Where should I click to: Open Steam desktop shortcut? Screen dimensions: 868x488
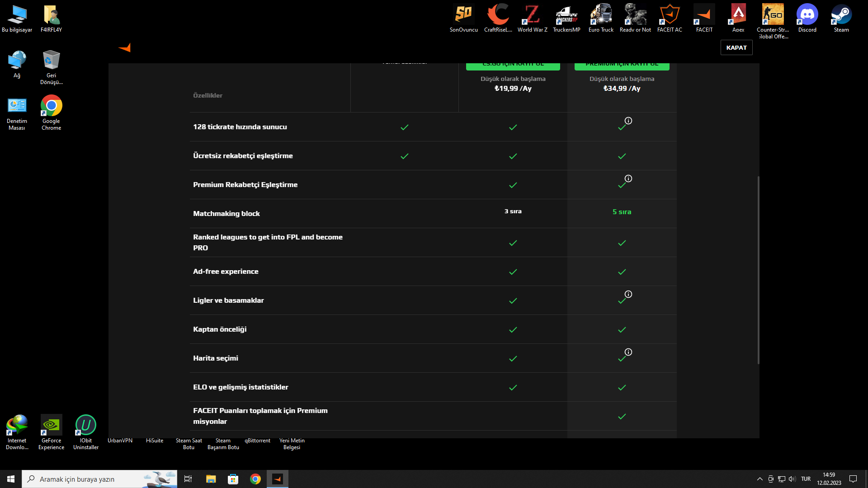coord(841,19)
